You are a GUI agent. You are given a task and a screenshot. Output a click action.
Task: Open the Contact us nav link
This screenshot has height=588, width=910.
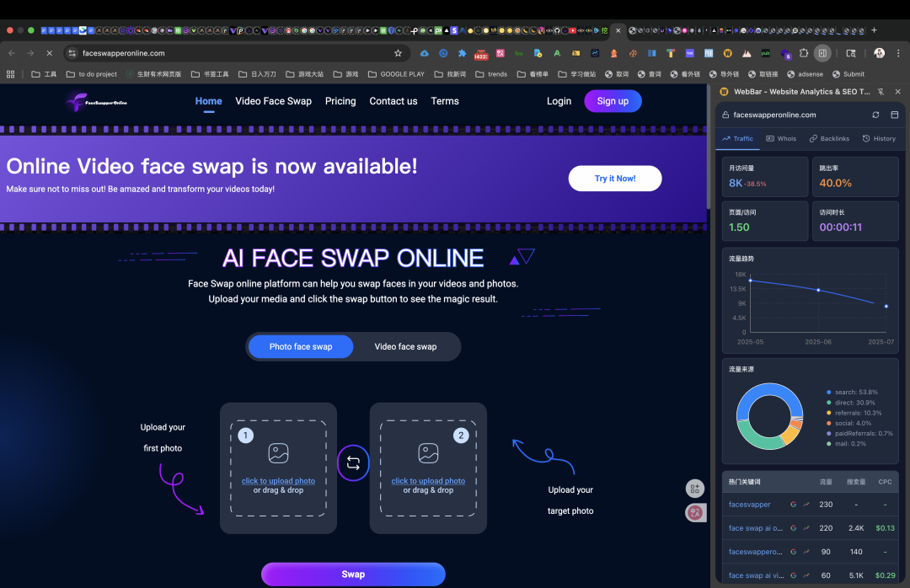coord(393,101)
